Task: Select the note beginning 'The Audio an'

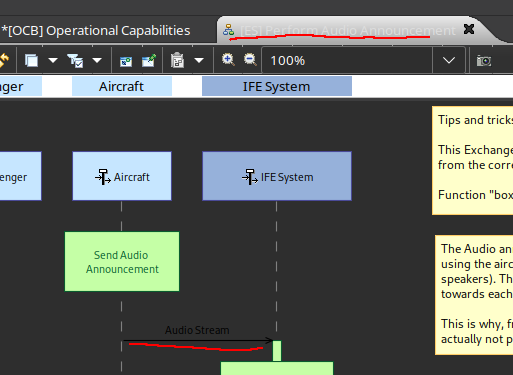Action: (x=474, y=295)
